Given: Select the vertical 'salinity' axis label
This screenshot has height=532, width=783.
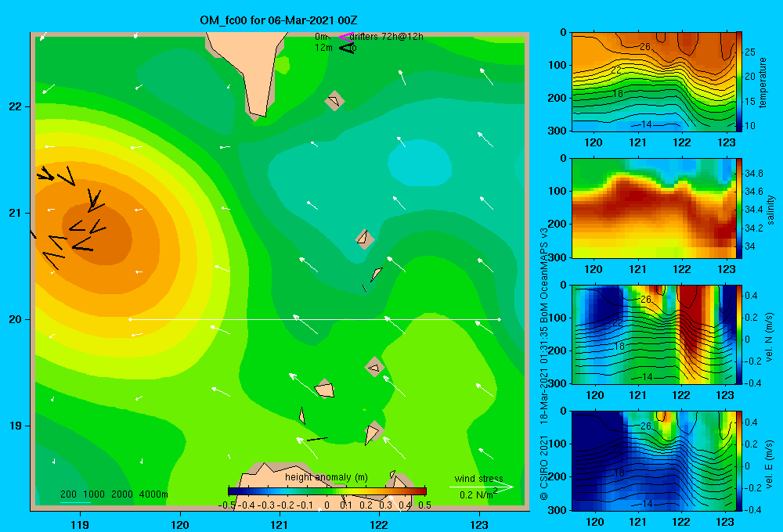Looking at the screenshot, I should (770, 210).
